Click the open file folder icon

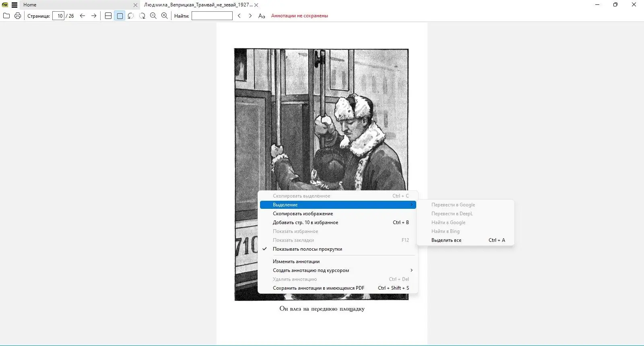point(6,16)
